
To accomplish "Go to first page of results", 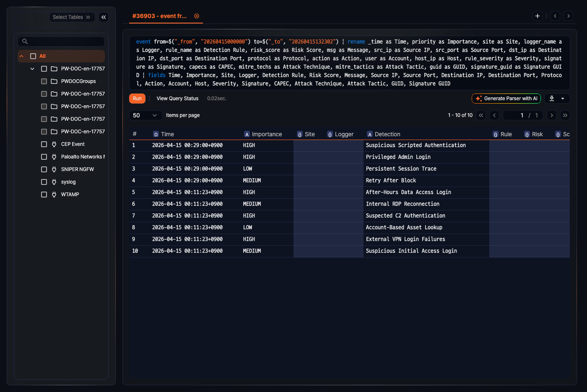I will 481,115.
